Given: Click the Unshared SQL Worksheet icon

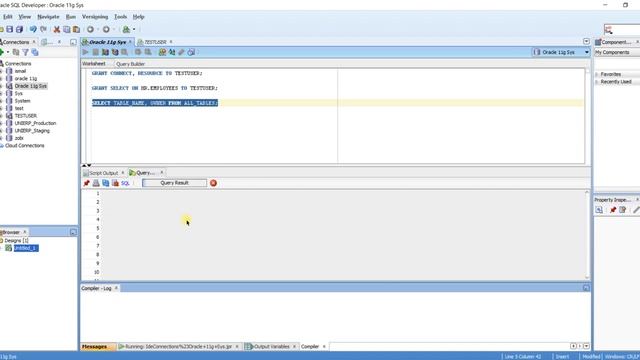Looking at the screenshot, I should (x=162, y=52).
